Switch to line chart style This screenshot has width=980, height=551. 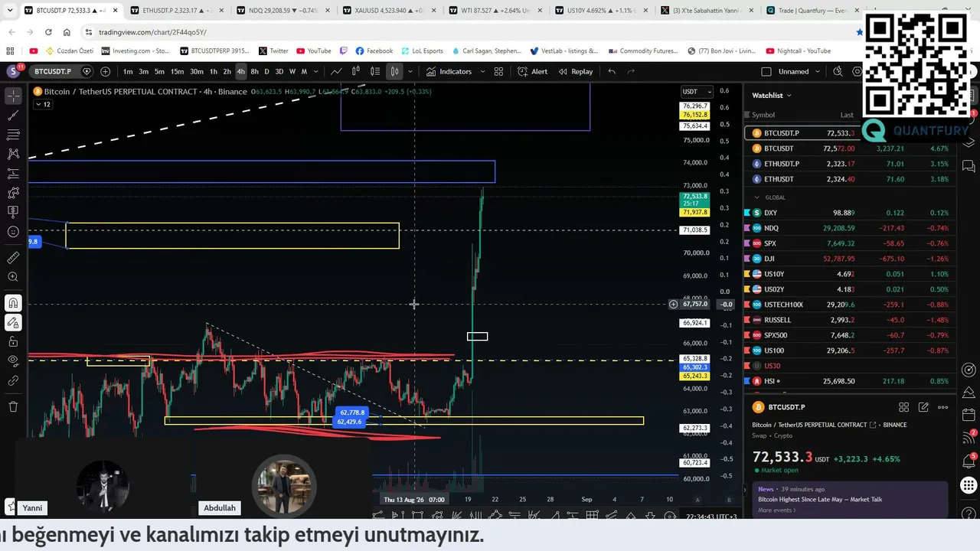pos(336,71)
